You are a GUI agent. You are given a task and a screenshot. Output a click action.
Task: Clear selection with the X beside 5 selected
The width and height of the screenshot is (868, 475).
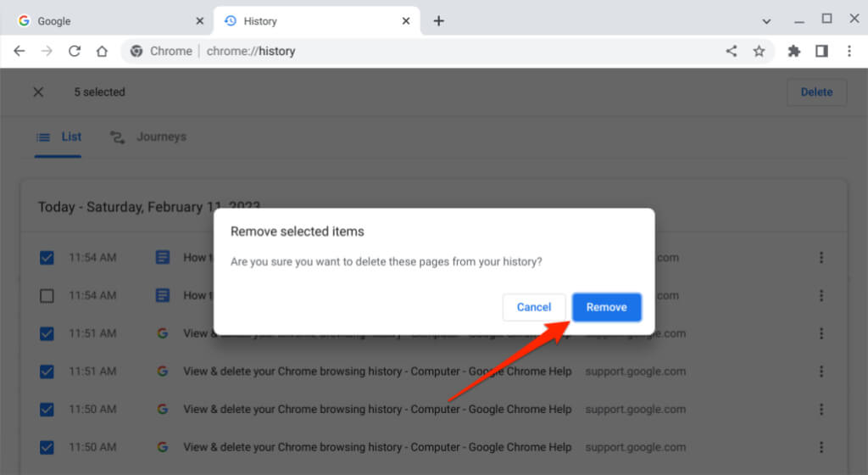point(38,92)
